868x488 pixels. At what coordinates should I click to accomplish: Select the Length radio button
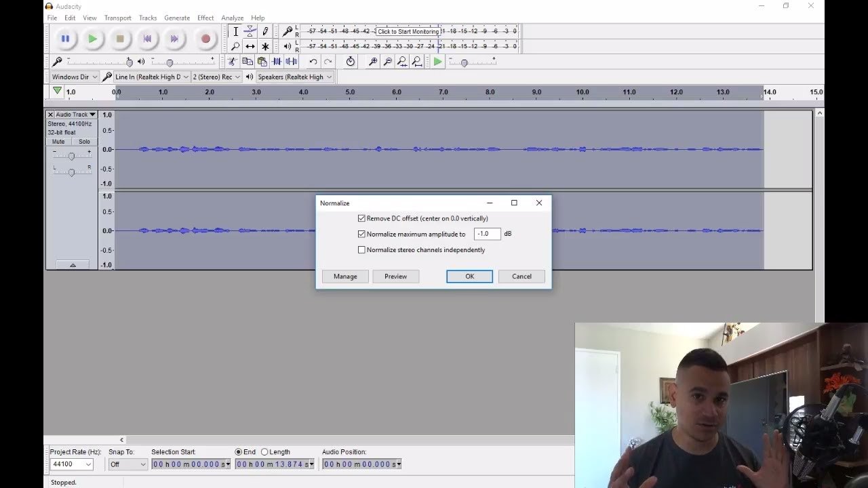point(264,452)
